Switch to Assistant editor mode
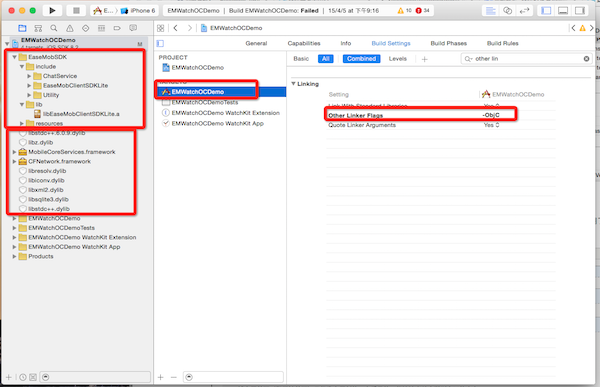The width and height of the screenshot is (600, 387). coord(507,11)
